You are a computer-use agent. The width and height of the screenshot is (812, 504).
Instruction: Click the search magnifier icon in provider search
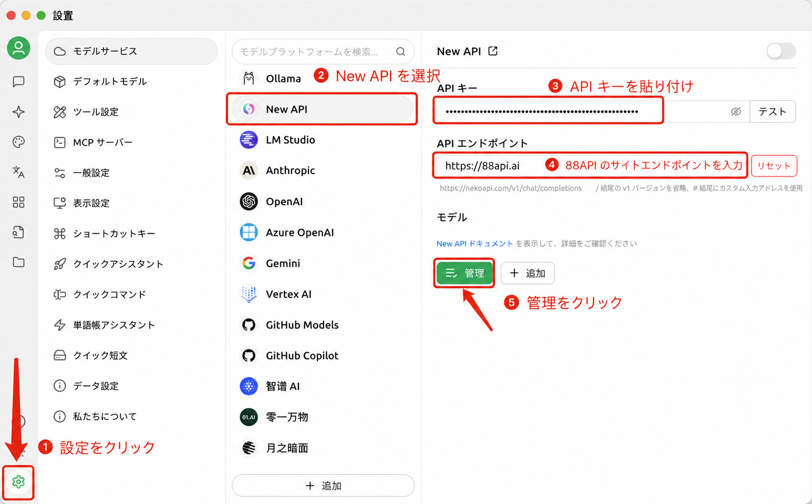click(x=400, y=52)
